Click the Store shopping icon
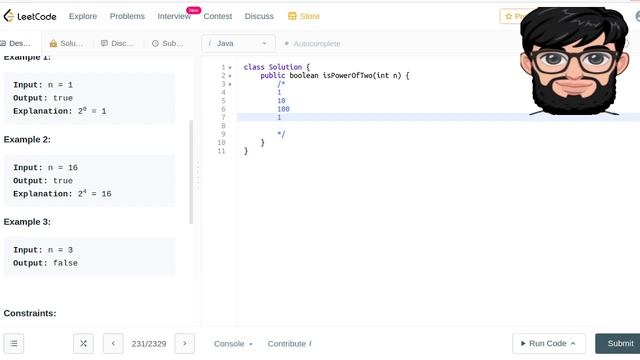The height and width of the screenshot is (360, 640). (292, 16)
